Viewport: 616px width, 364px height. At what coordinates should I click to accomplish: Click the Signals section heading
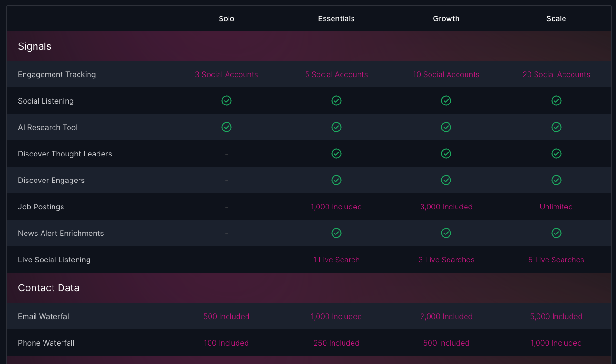[35, 46]
